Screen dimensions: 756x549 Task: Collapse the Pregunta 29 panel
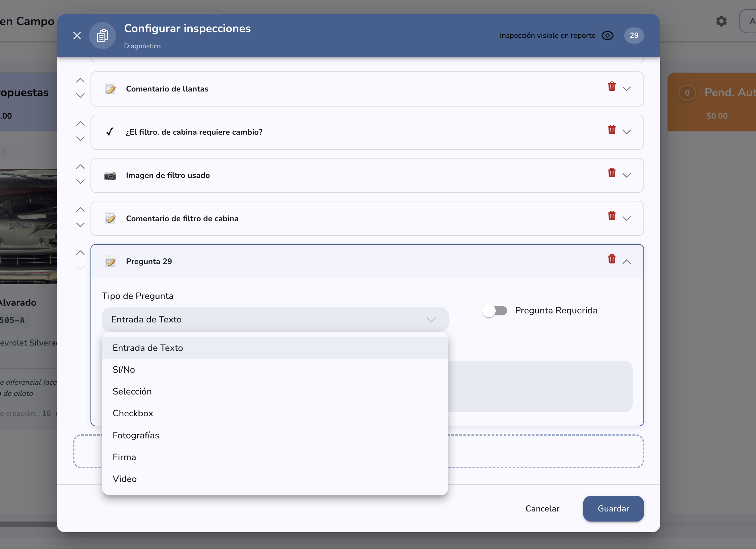tap(627, 262)
